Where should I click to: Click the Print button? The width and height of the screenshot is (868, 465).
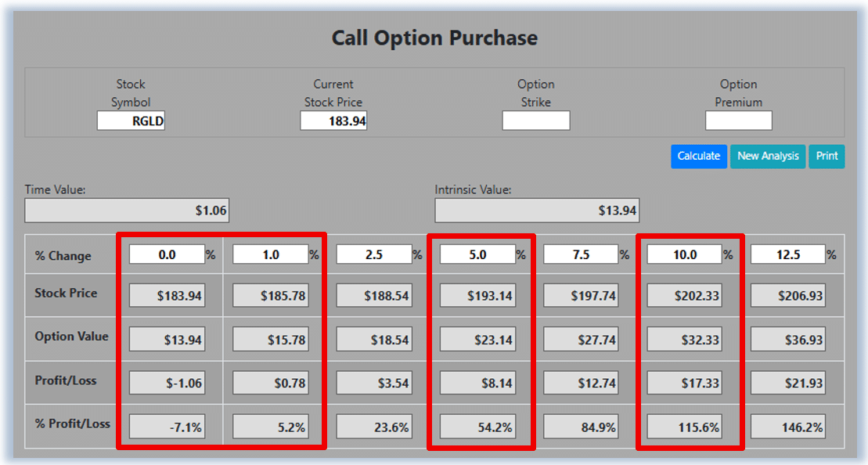point(827,156)
